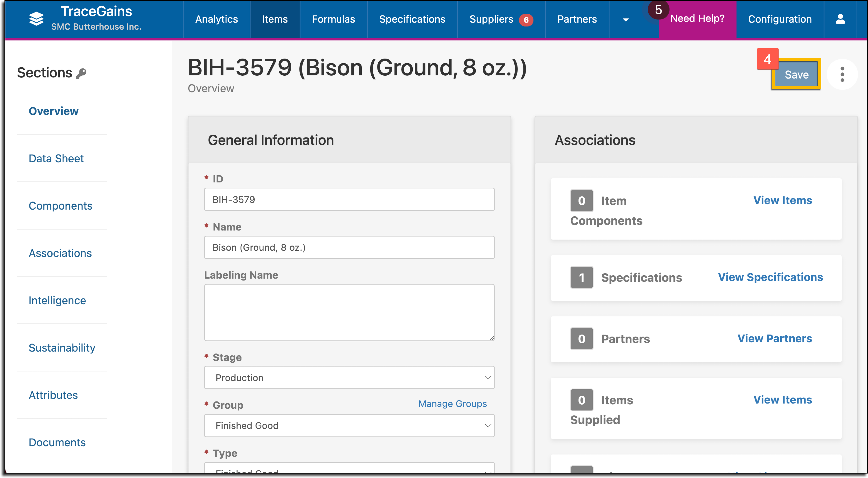Click the Need Help? button
The width and height of the screenshot is (868, 478).
697,19
